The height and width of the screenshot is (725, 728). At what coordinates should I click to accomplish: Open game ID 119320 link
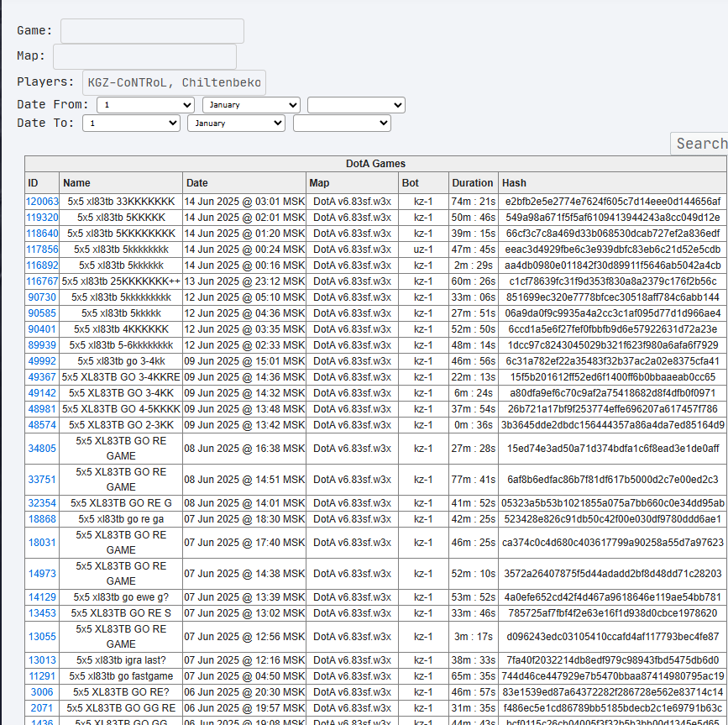click(x=42, y=218)
